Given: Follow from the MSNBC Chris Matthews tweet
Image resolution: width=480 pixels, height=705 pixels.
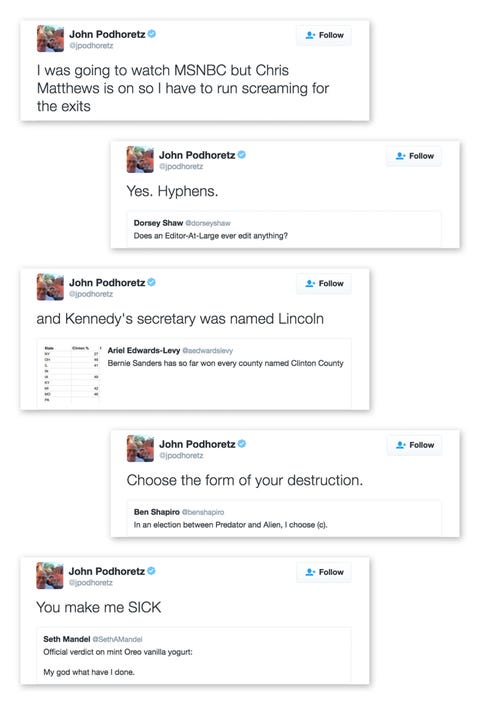Looking at the screenshot, I should point(324,35).
